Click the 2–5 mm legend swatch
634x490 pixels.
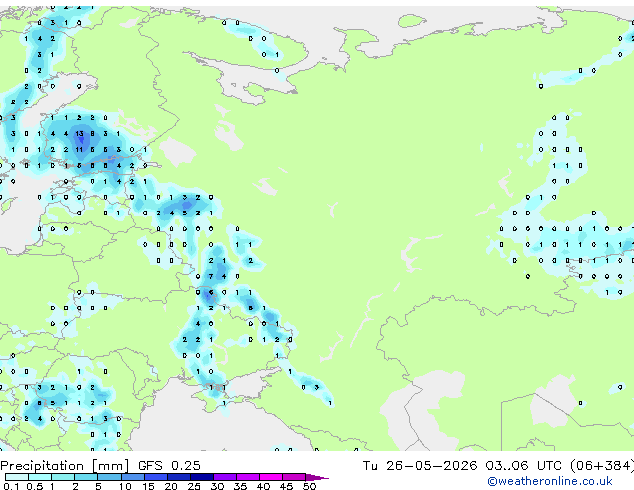(x=86, y=477)
